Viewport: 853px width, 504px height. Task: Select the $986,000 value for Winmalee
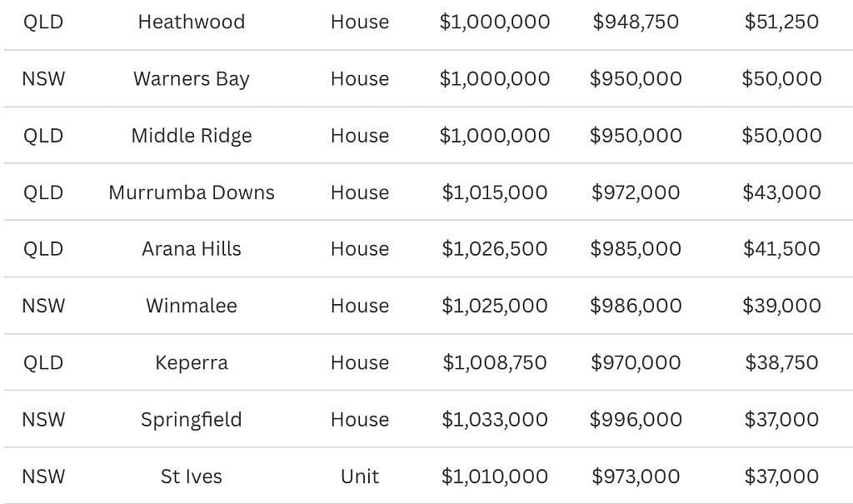tap(636, 306)
